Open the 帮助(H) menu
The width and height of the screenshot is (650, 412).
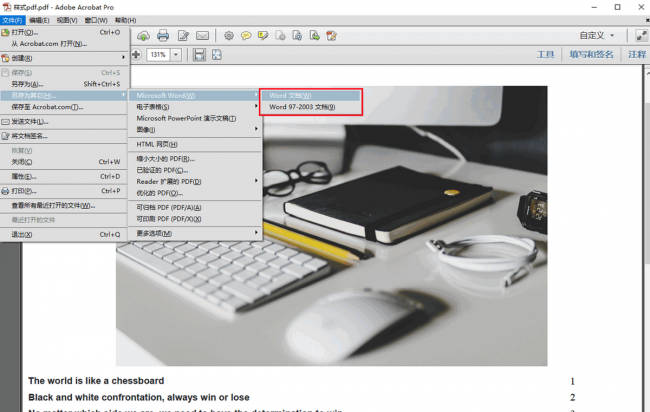click(126, 20)
